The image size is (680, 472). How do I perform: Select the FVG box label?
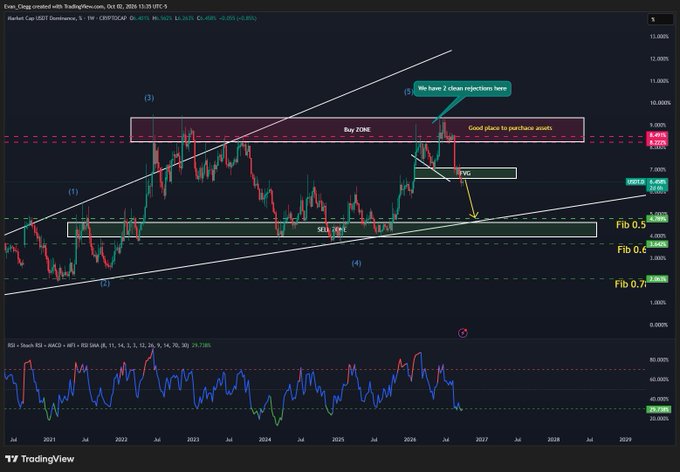pyautogui.click(x=465, y=173)
